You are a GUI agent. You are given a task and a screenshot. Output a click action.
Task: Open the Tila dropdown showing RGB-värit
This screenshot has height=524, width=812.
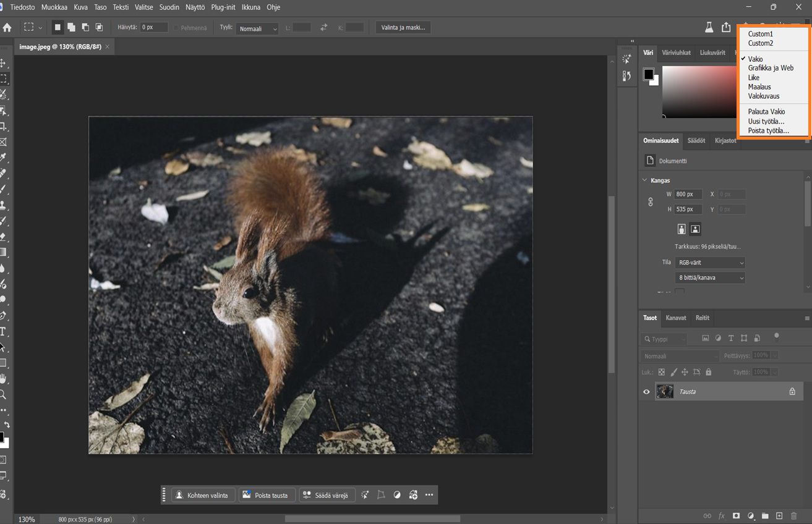click(x=709, y=263)
